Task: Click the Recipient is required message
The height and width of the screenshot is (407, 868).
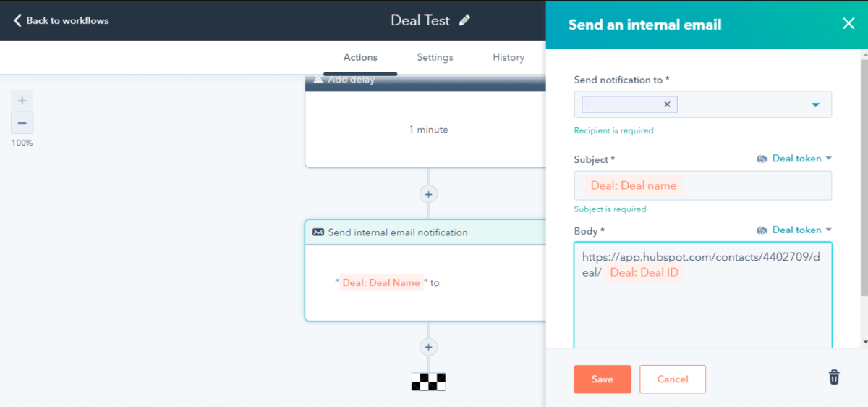Action: coord(613,130)
